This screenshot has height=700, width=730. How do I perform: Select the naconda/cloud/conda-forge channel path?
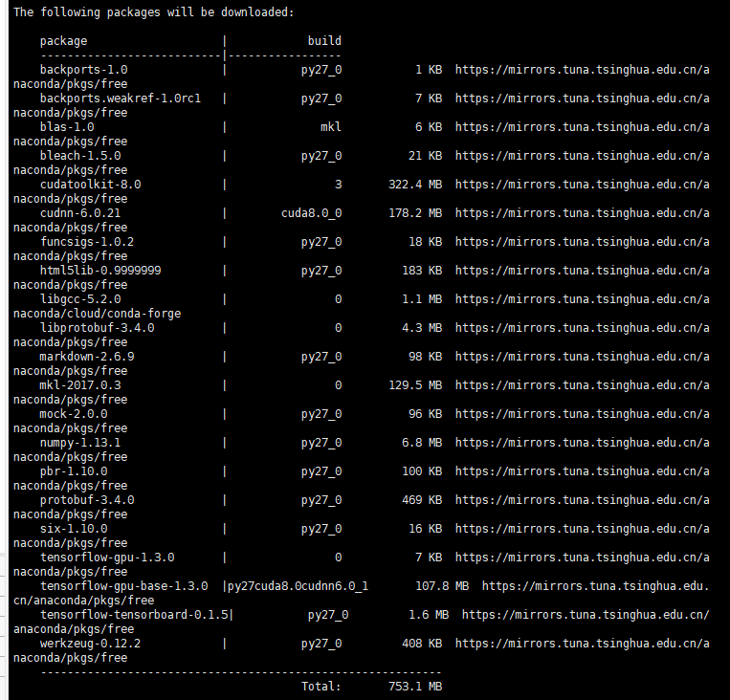click(x=97, y=314)
